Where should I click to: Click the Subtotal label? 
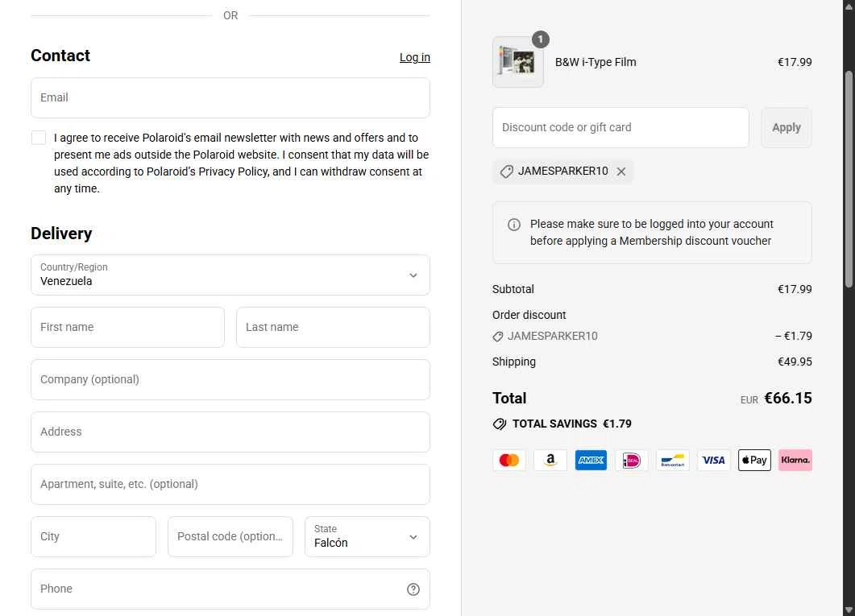click(513, 289)
